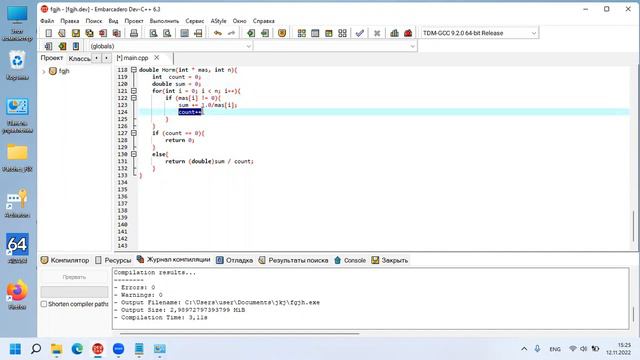This screenshot has height=360, width=640.
Task: Click the green arrow icon in second toolbar row
Action: 62,46
